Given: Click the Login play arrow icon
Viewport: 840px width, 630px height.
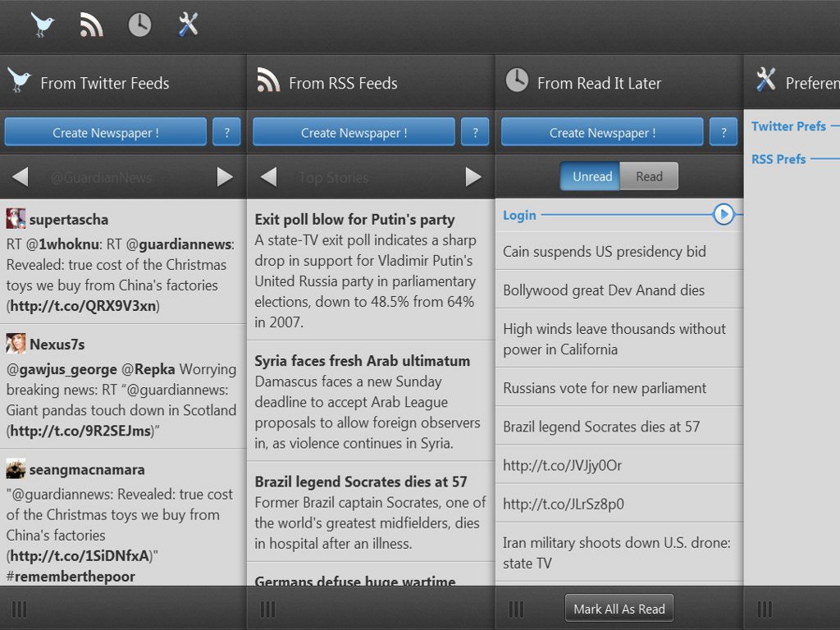Looking at the screenshot, I should click(x=723, y=215).
